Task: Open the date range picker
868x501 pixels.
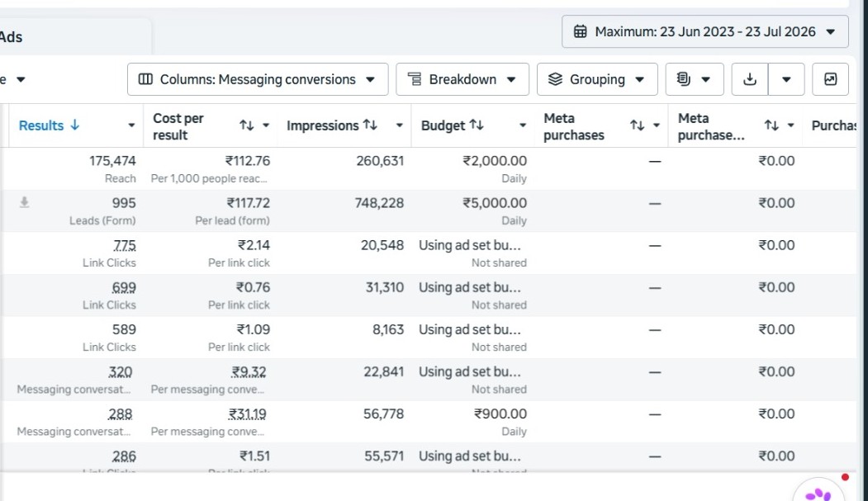Action: click(704, 31)
